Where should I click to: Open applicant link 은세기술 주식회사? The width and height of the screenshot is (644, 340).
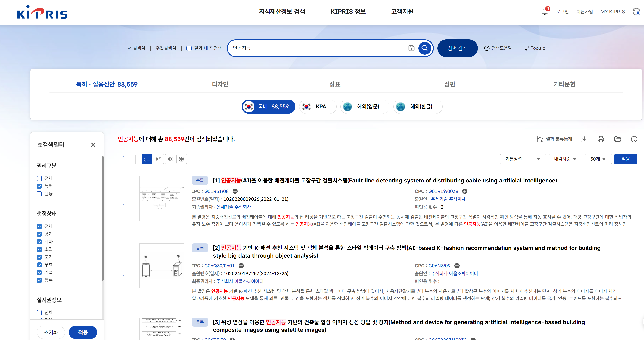[x=448, y=199]
